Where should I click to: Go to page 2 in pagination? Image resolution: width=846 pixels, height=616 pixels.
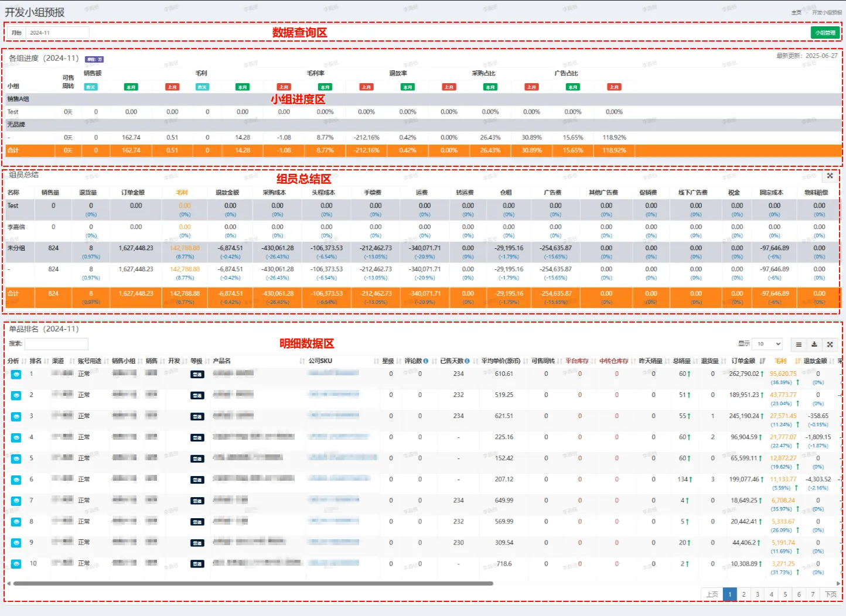pyautogui.click(x=743, y=594)
